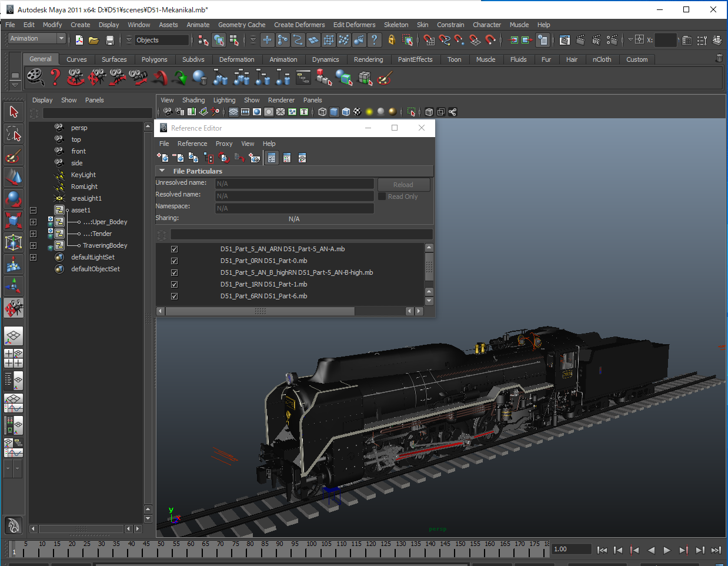Choose the Paint Selection tool
Image resolution: width=728 pixels, height=566 pixels.
click(x=14, y=155)
